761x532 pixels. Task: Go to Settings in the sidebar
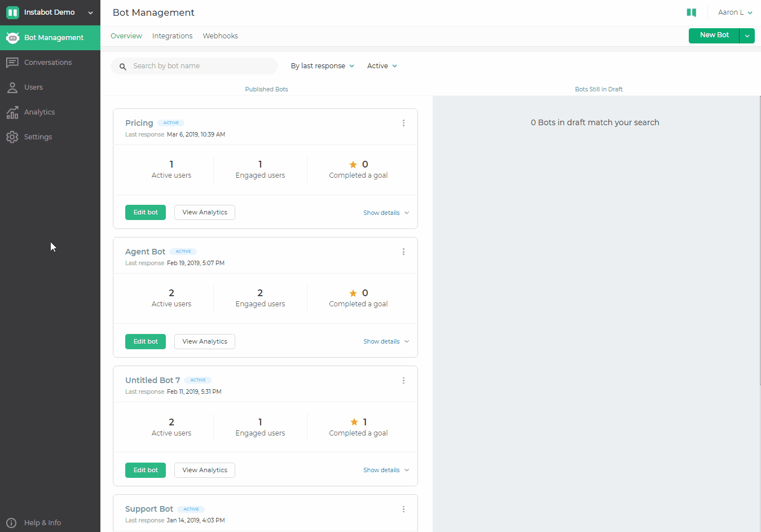point(50,137)
